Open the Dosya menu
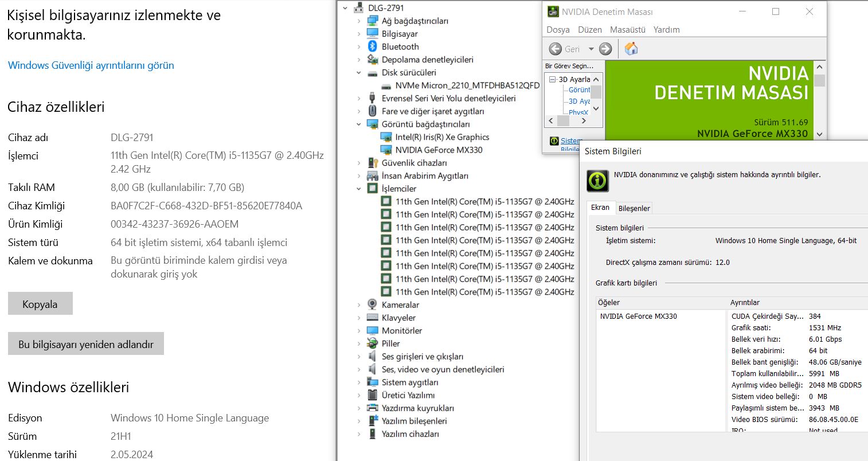 coord(558,30)
